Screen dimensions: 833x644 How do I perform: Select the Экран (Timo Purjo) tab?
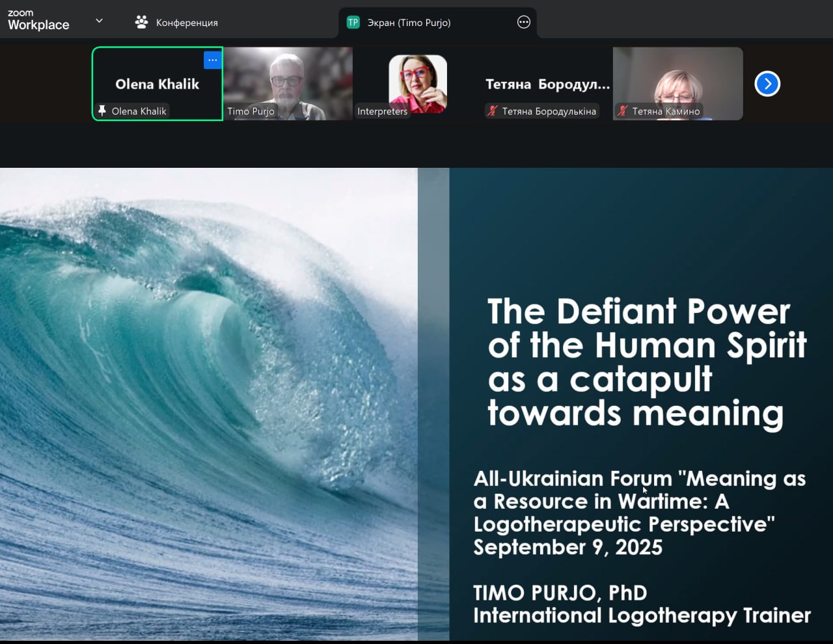pyautogui.click(x=409, y=23)
